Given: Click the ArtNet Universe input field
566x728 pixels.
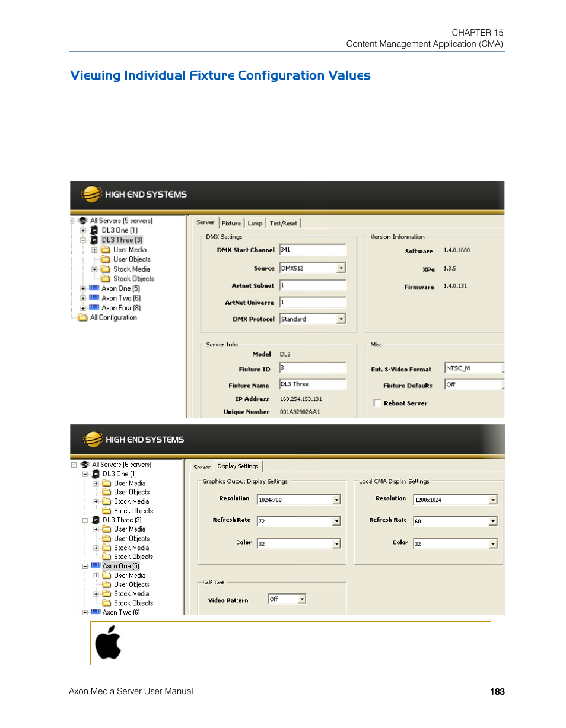Looking at the screenshot, I should point(313,303).
